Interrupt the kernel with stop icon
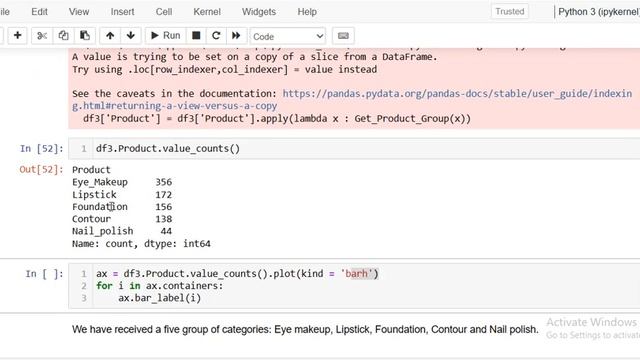Viewport: 640px width, 360px height. click(x=196, y=36)
